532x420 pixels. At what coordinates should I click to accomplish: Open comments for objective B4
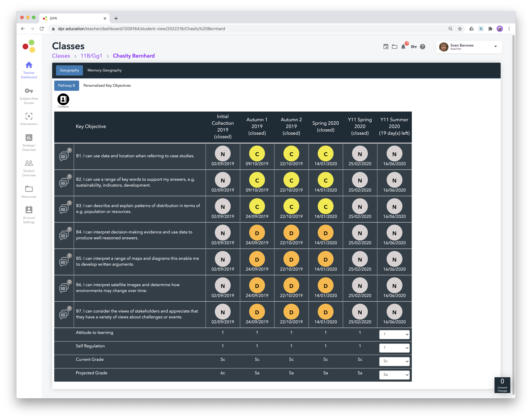[x=64, y=235]
